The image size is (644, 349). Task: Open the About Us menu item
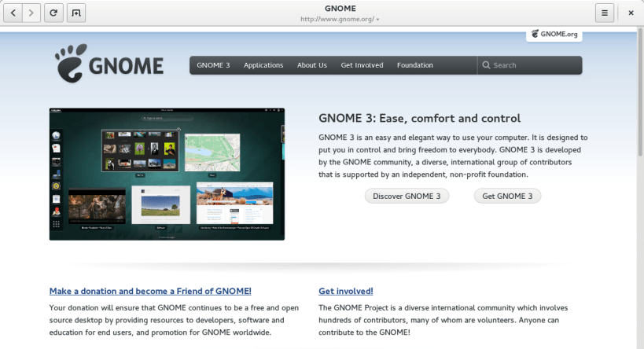[x=311, y=65]
